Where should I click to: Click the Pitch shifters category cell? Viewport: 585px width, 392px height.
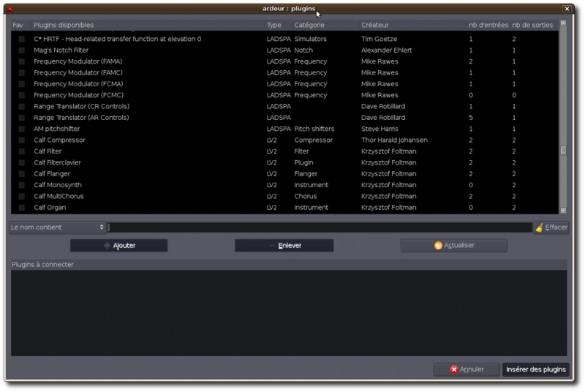coord(314,129)
